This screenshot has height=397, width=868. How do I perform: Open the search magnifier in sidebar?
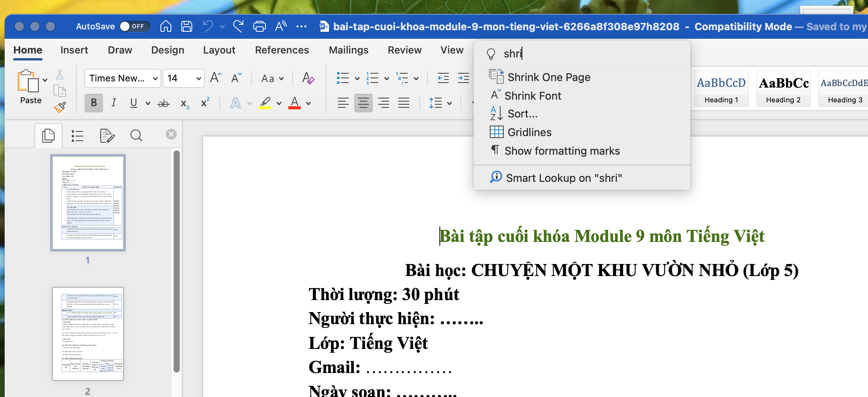[136, 136]
